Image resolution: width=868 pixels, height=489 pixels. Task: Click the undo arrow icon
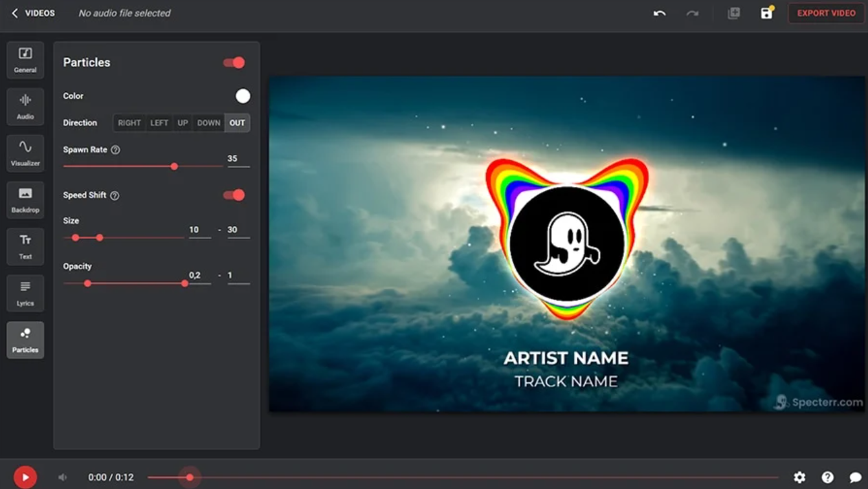point(660,13)
